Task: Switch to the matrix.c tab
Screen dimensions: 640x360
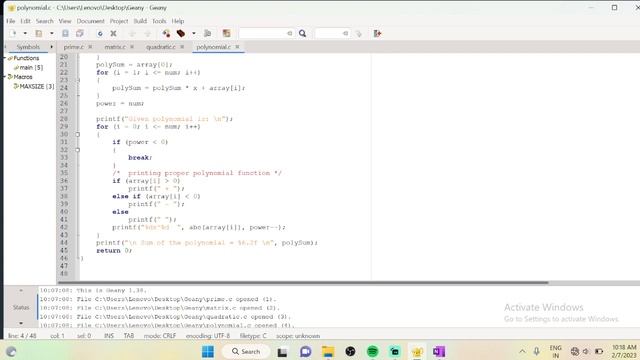Action: coord(115,47)
